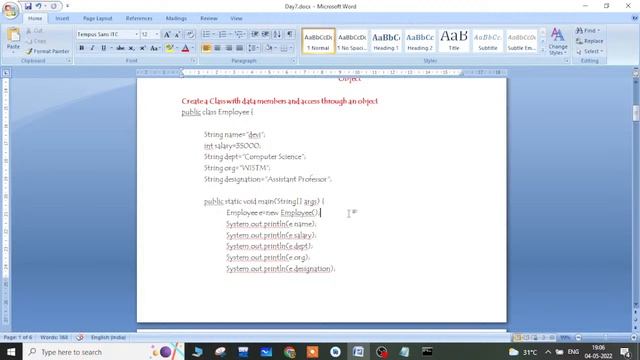Open the Change Styles menu

tap(558, 41)
